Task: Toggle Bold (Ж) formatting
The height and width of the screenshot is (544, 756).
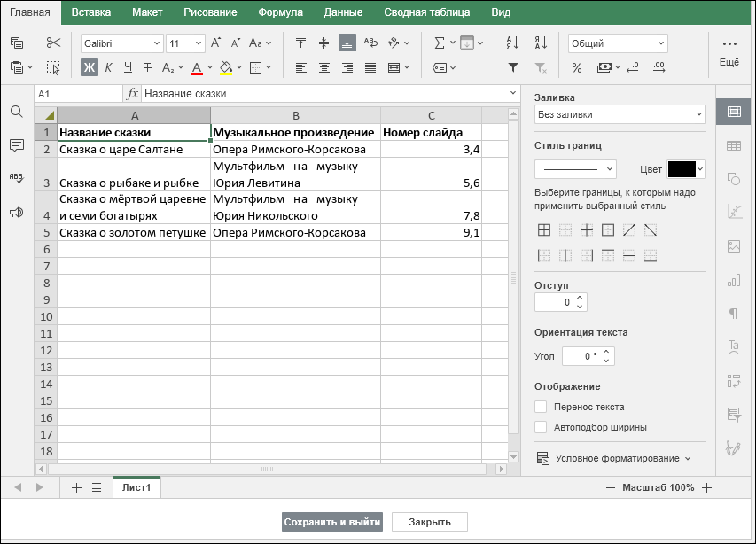Action: [90, 67]
